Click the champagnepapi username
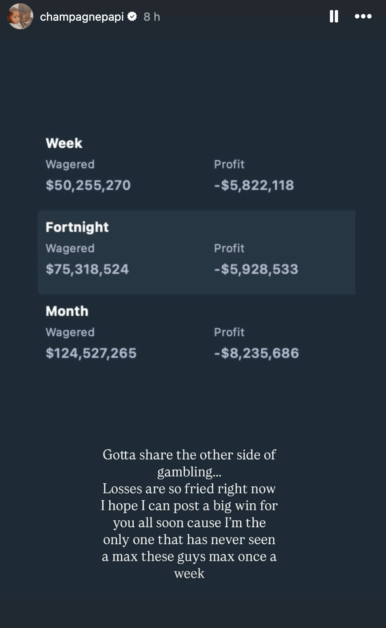 click(x=82, y=17)
